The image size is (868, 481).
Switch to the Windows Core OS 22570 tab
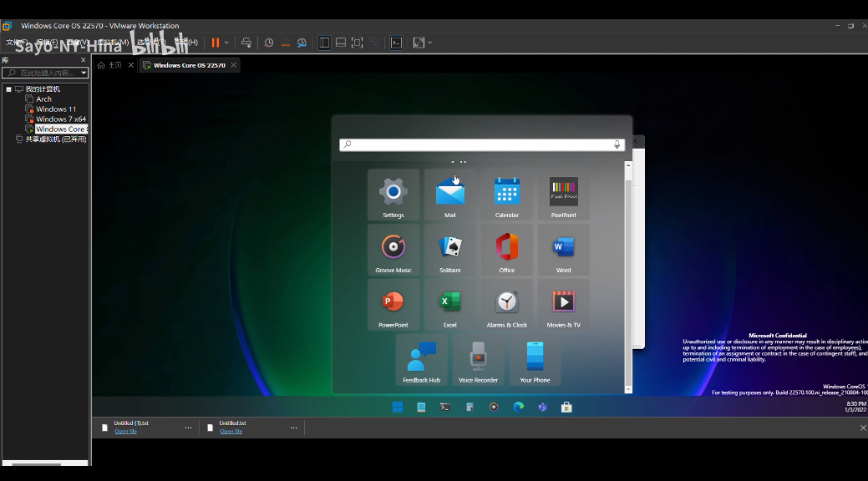tap(189, 63)
